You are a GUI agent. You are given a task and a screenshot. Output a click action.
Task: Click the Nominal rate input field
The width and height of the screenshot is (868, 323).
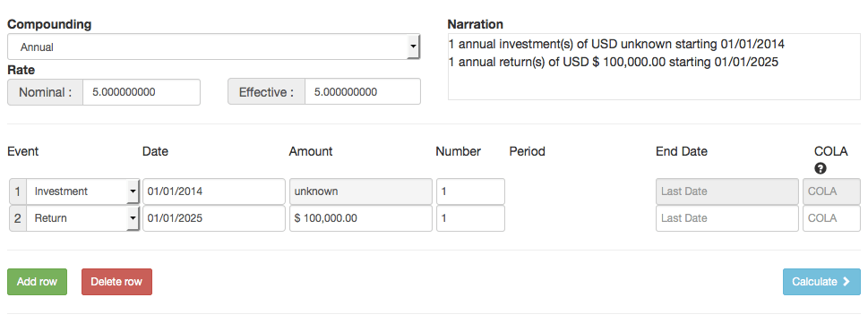[142, 92]
